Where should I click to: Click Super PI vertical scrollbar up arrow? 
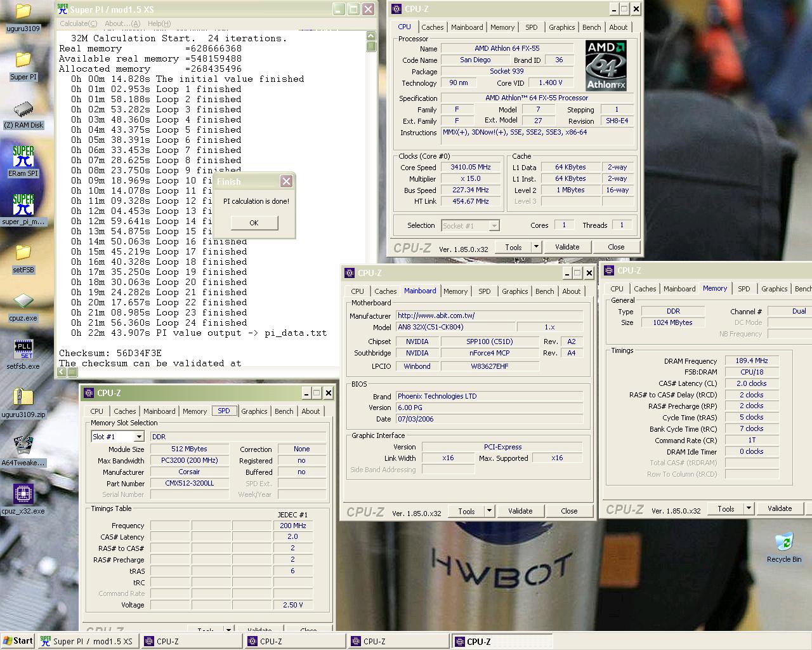371,36
